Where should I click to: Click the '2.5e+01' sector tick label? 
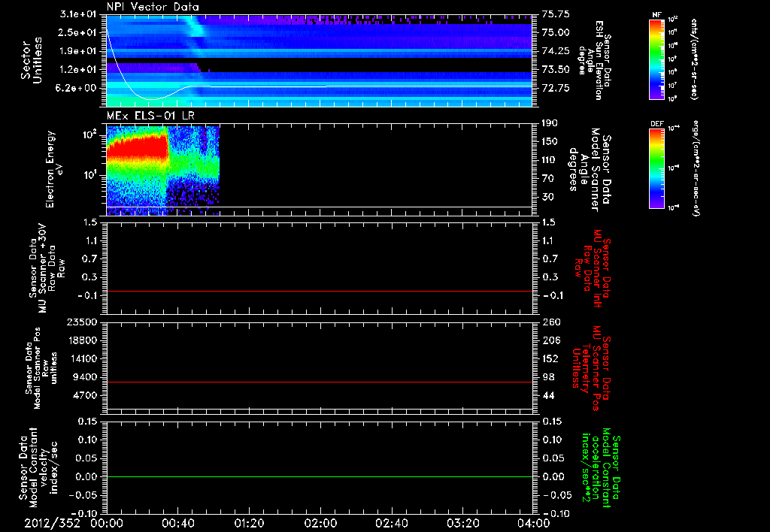[x=78, y=32]
